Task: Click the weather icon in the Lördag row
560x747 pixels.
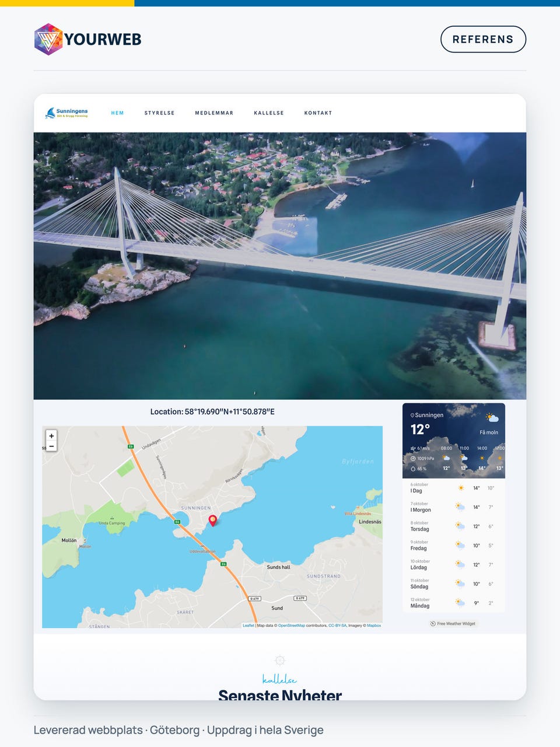Action: coord(460,565)
